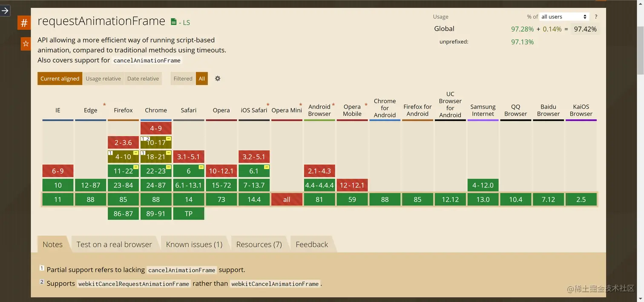
Task: Click the Safari column header
Action: [189, 110]
